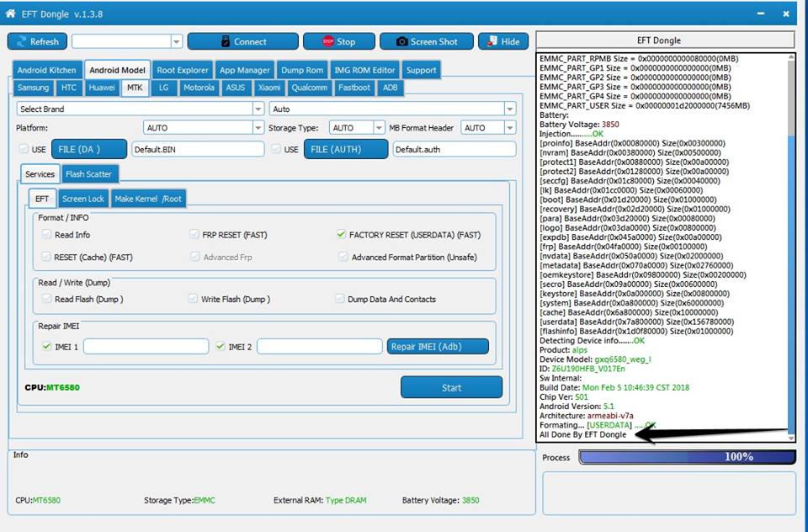Screen dimensions: 808x532
Task: Click the Refresh arrows icon
Action: click(x=22, y=42)
